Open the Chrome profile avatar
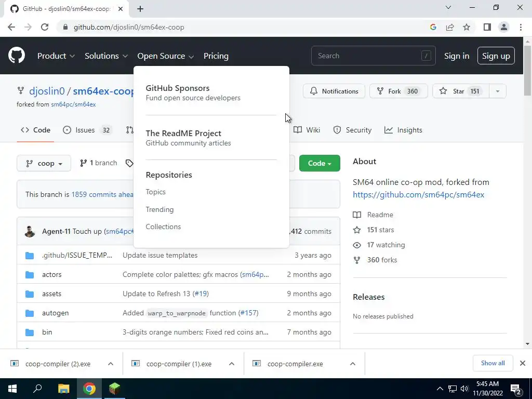Image resolution: width=532 pixels, height=399 pixels. click(504, 27)
